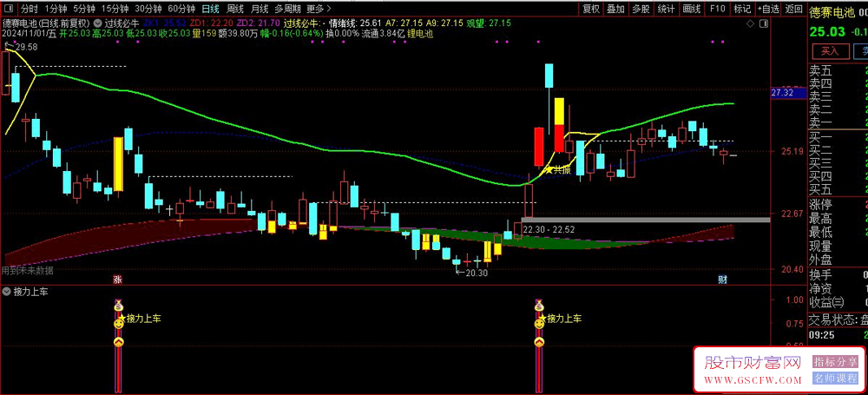Screen dimensions: 868x395
Task: Click the right money bag signal icon
Action: pos(539,306)
